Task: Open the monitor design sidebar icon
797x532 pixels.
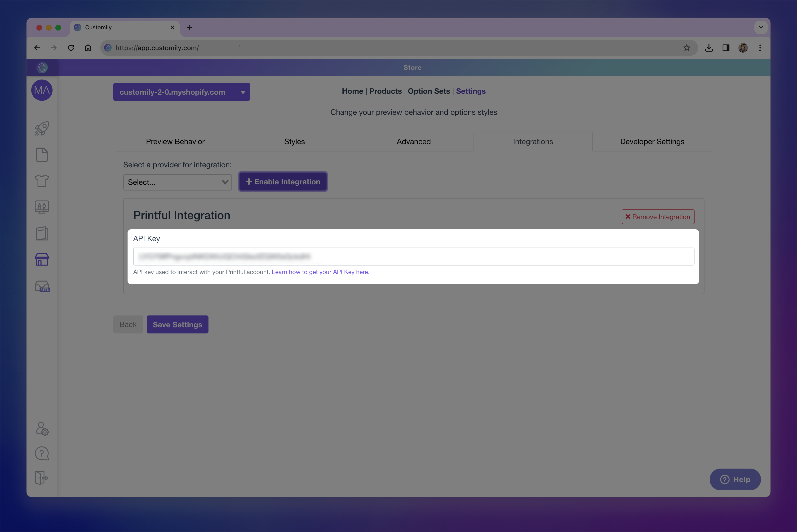Action: (42, 207)
